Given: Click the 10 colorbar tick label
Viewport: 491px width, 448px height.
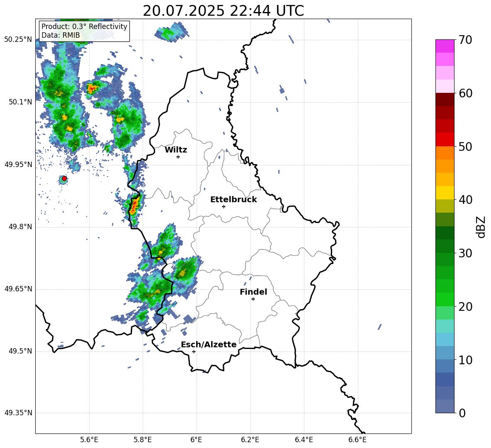Looking at the screenshot, I should point(465,360).
